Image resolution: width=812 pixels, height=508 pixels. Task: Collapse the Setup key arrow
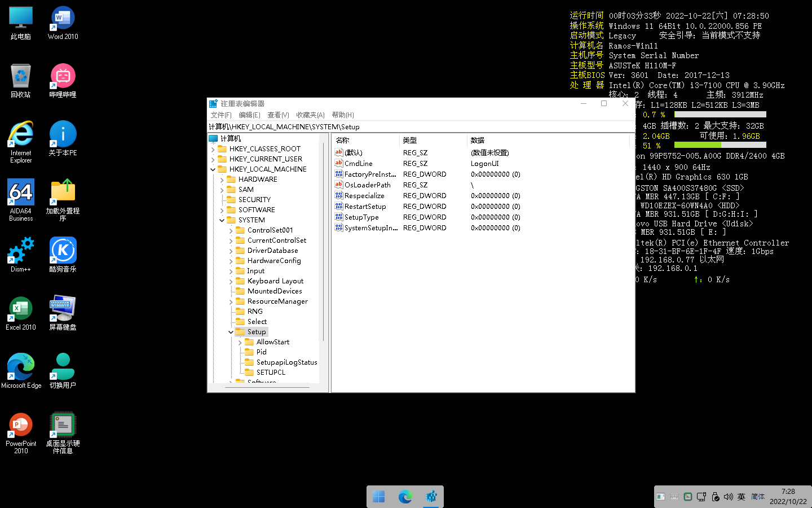pyautogui.click(x=231, y=332)
